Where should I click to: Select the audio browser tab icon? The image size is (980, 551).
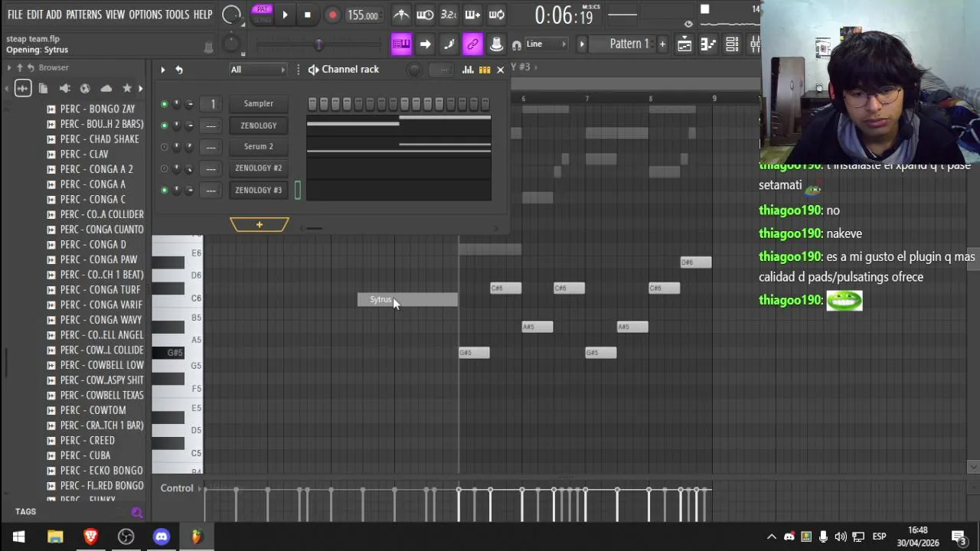23,88
